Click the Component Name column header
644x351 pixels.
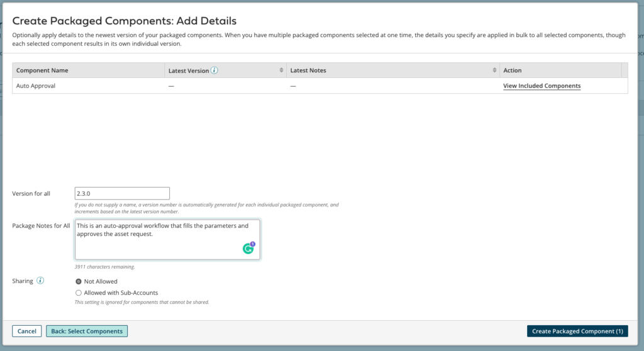click(x=88, y=70)
